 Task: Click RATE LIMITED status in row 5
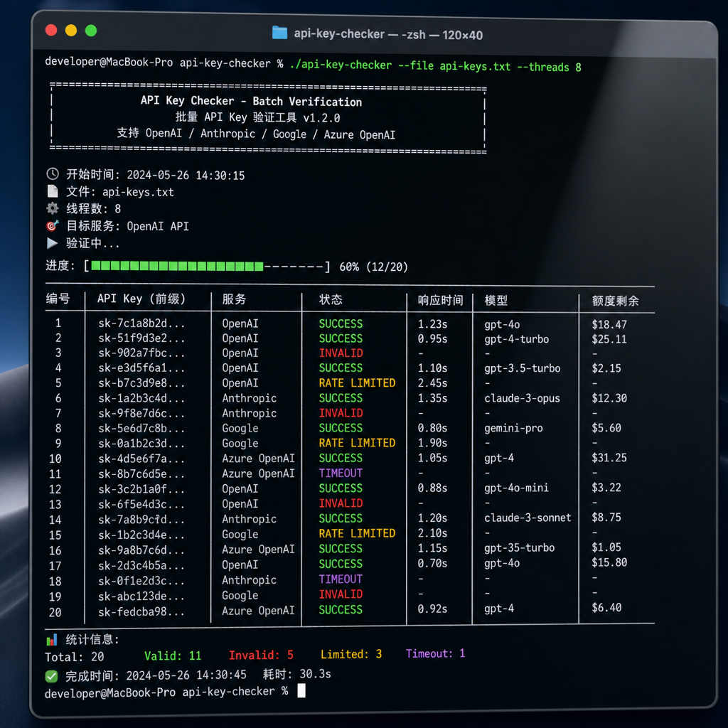pos(357,383)
